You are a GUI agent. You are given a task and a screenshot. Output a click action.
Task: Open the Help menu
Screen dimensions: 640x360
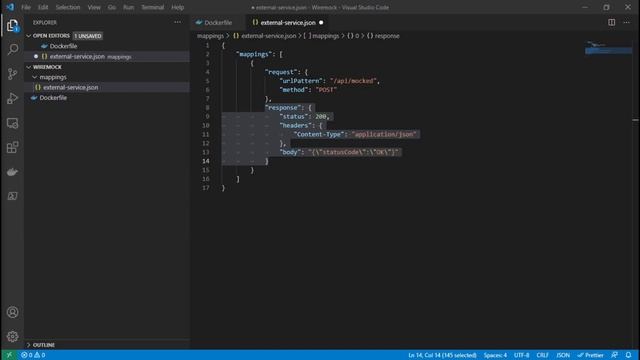point(178,7)
